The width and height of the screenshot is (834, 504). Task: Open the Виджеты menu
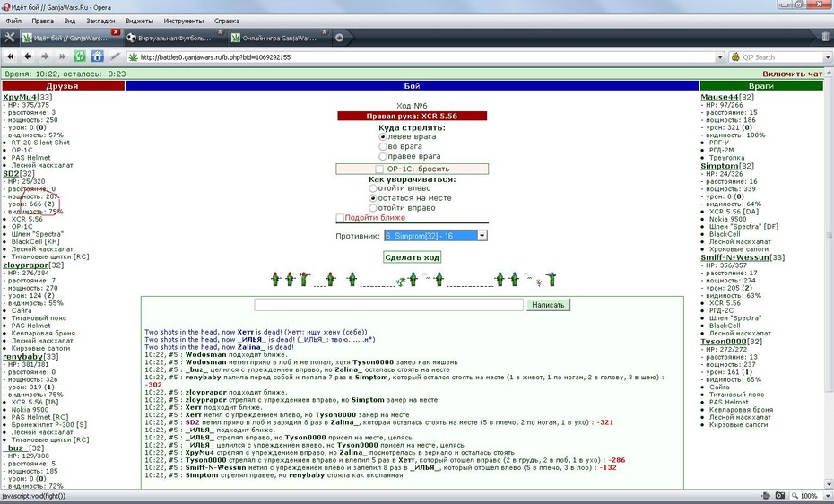[139, 21]
